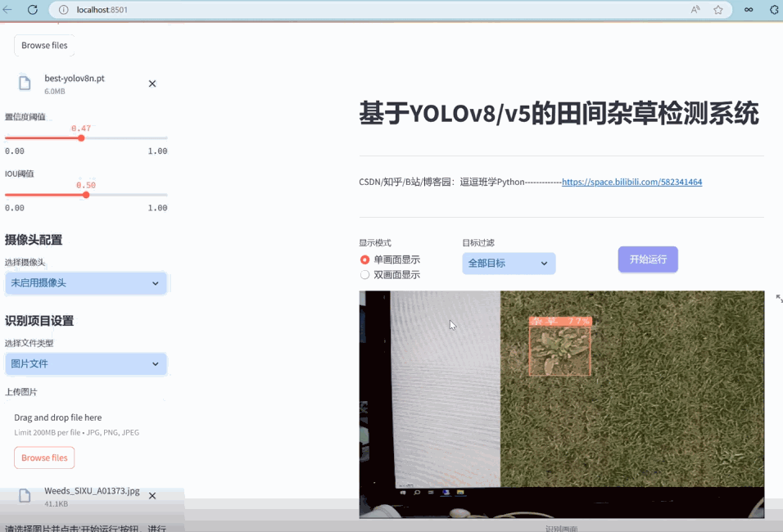Click the fullscreen expand icon on the video
Screen dimensions: 783x532
(778, 298)
